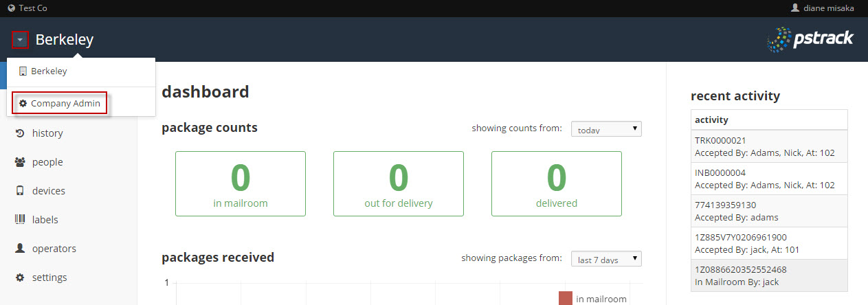Image resolution: width=868 pixels, height=305 pixels.
Task: Click the labels barcode icon
Action: (x=20, y=220)
